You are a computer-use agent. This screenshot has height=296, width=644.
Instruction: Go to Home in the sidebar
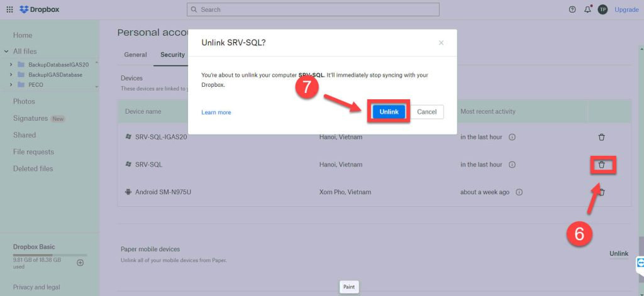23,35
